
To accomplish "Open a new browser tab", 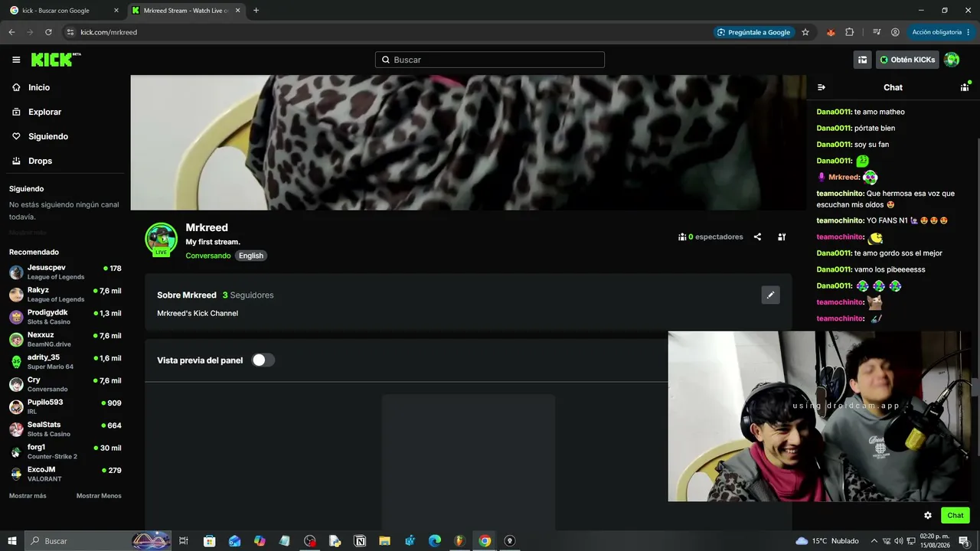I will point(256,11).
